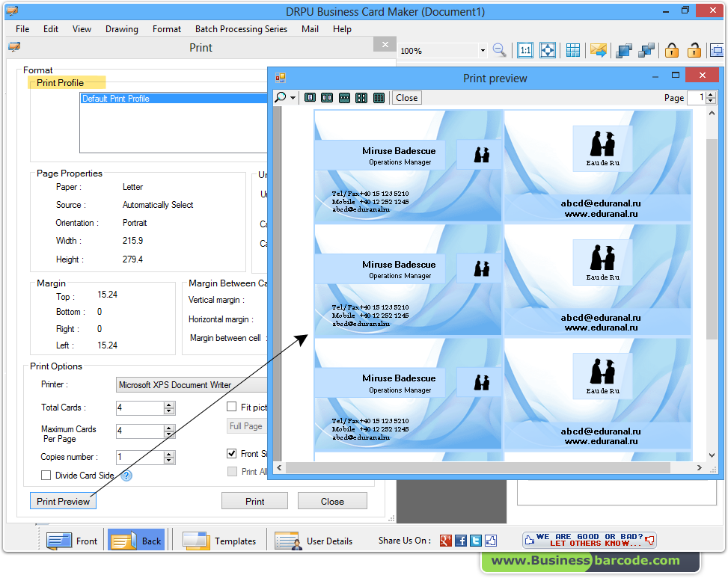Open the grid view icon on the toolbar
Image resolution: width=728 pixels, height=578 pixels.
coord(572,50)
